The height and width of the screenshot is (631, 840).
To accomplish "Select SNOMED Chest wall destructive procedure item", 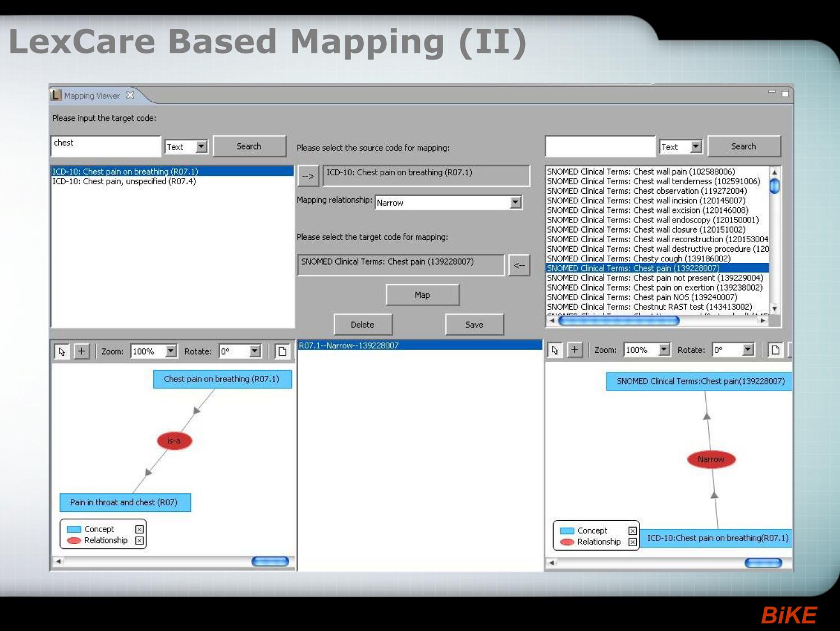I will point(658,249).
